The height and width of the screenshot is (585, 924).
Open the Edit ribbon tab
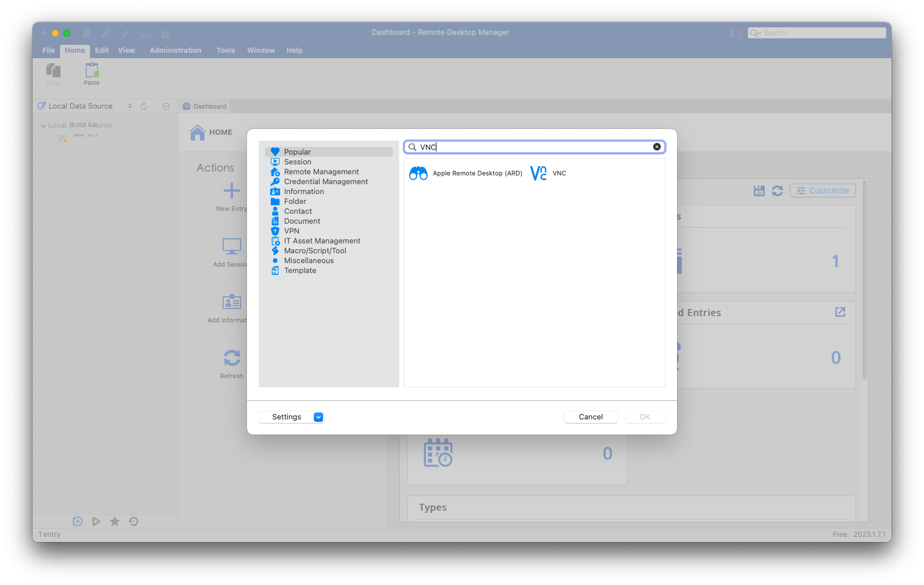102,51
